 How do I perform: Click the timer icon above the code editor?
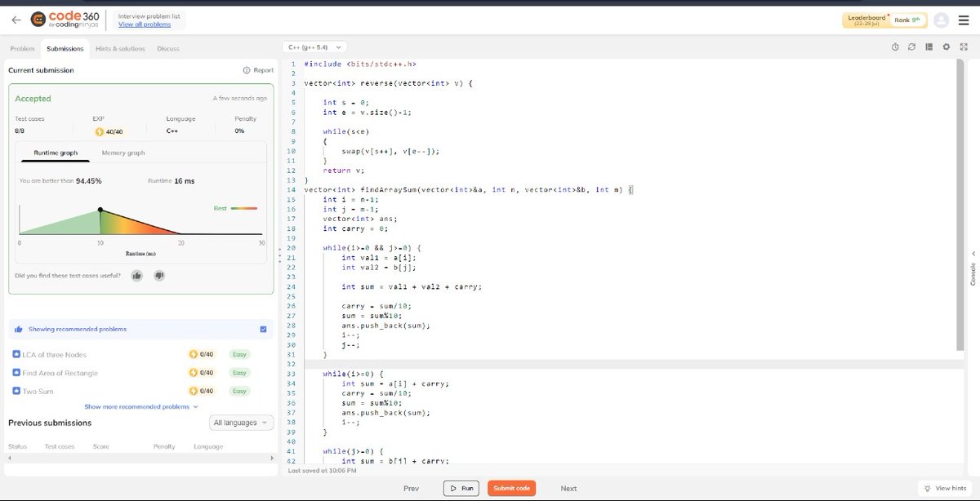tap(895, 47)
